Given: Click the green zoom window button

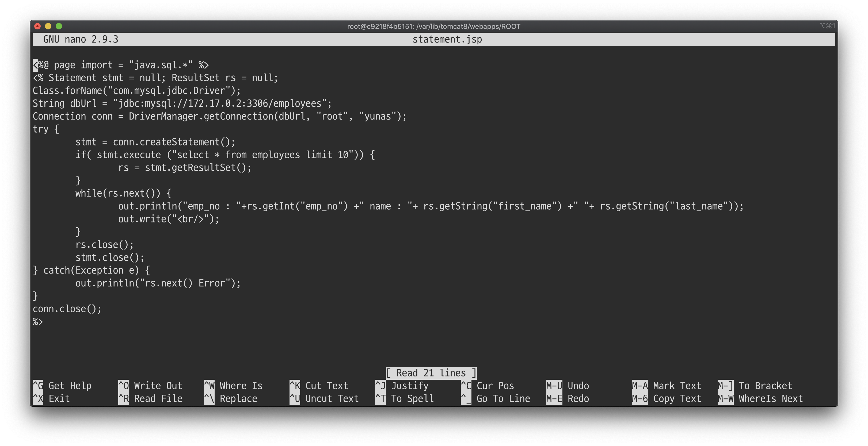Looking at the screenshot, I should pos(59,26).
